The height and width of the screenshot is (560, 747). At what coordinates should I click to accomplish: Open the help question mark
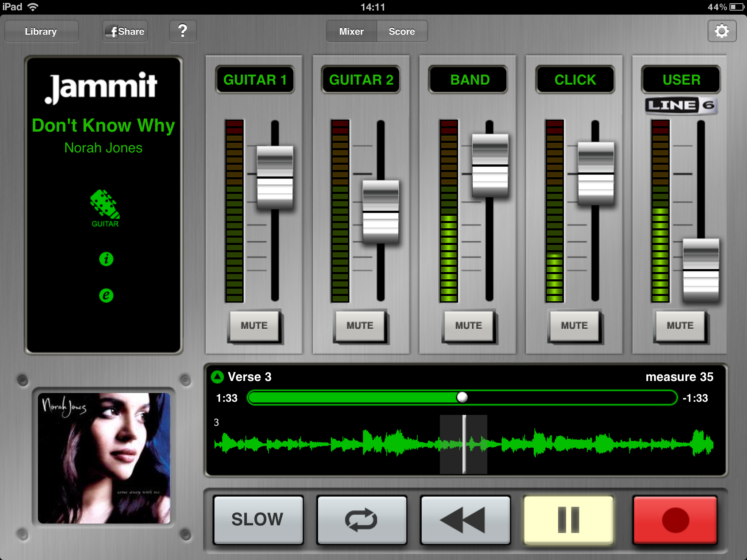coord(183,31)
